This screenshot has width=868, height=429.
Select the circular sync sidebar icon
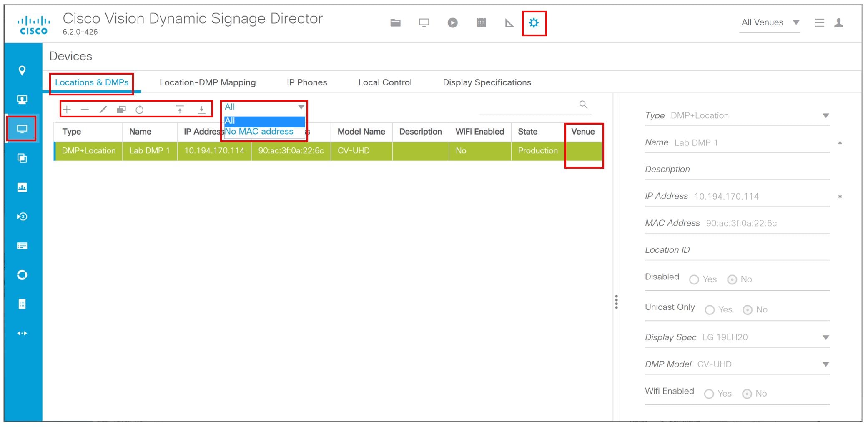point(22,275)
